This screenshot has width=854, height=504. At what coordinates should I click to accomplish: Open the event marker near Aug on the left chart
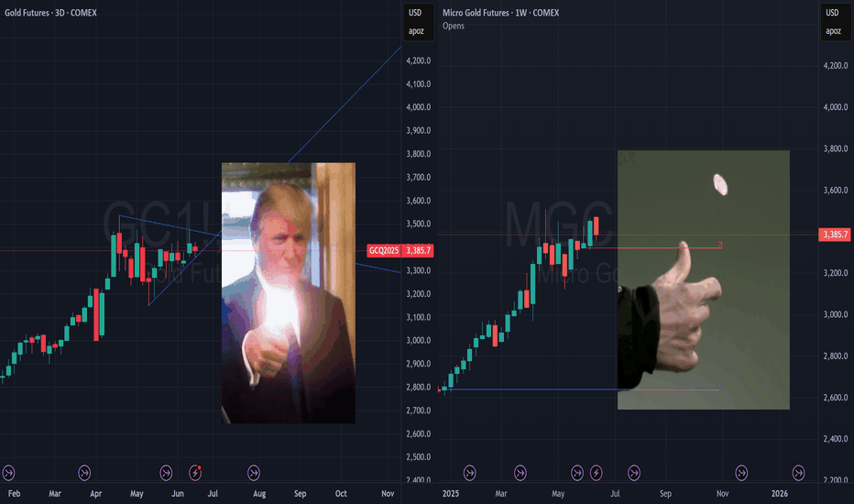click(x=254, y=473)
